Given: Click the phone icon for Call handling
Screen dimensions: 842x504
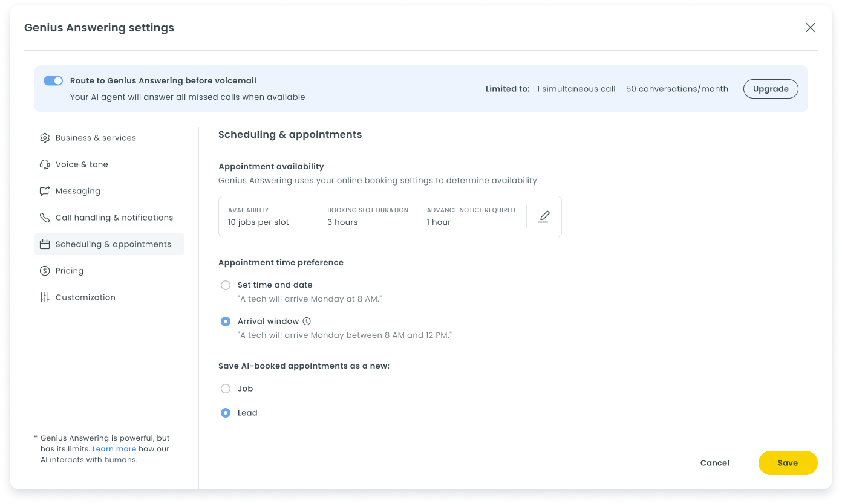Looking at the screenshot, I should coord(45,218).
